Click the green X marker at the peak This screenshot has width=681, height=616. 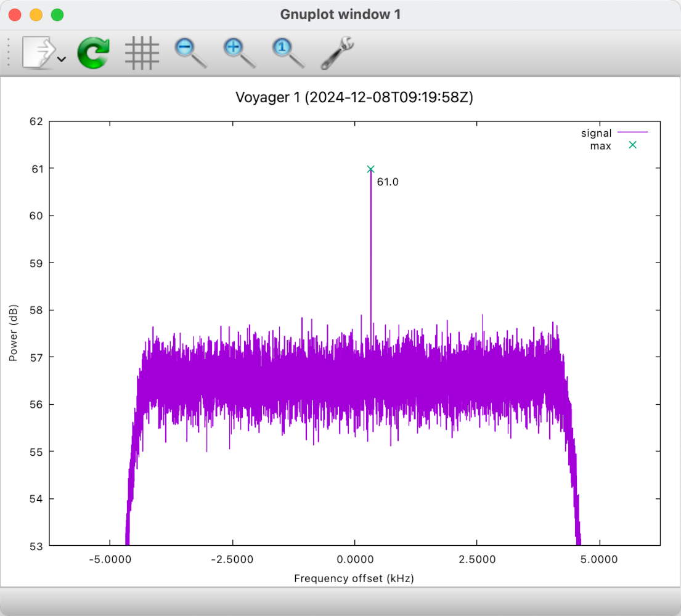pyautogui.click(x=370, y=168)
